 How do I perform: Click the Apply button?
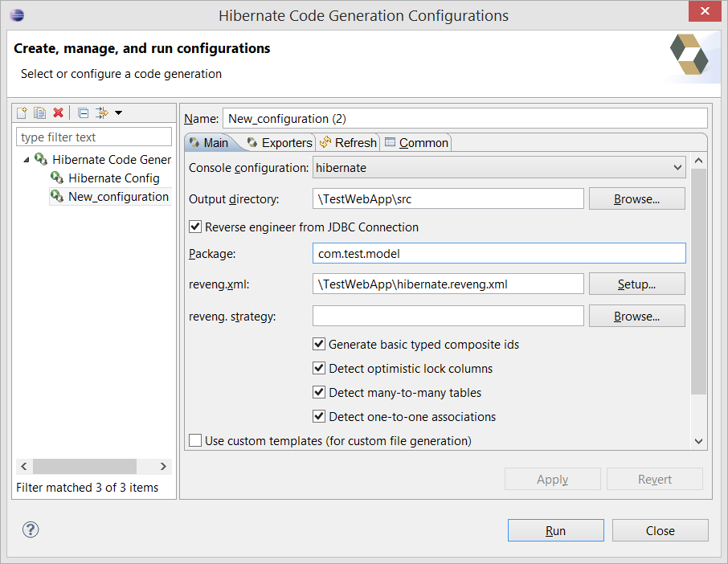point(553,479)
